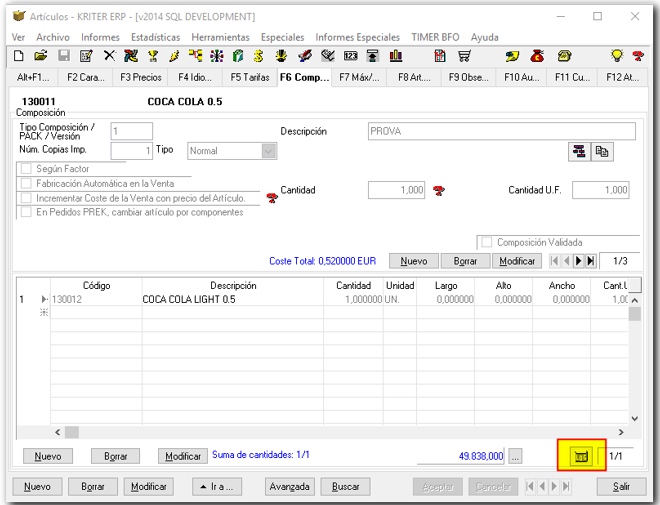
Task: Click the yellow highlighted calculator icon
Action: tap(581, 456)
